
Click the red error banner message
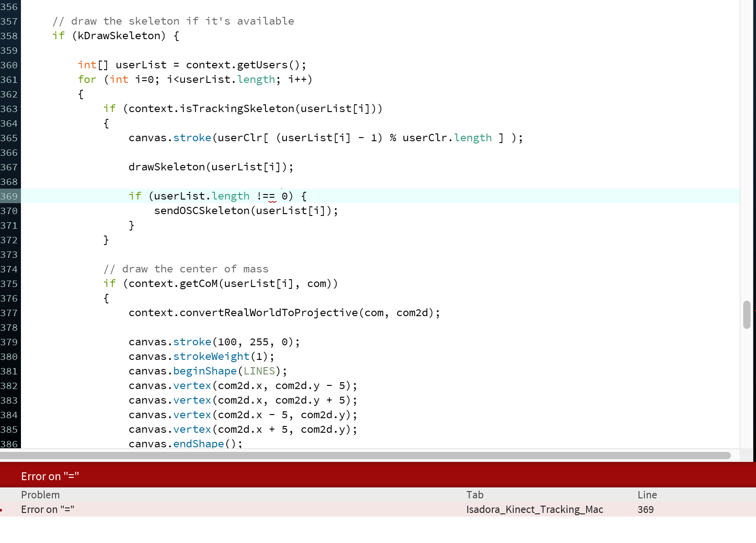50,476
